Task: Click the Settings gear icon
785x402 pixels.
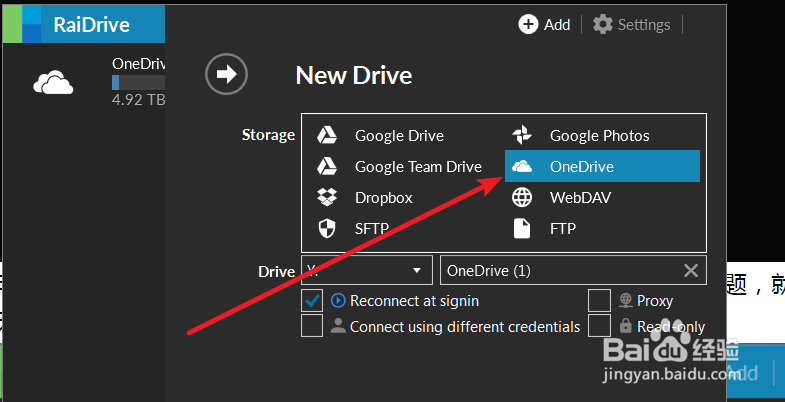Action: [603, 24]
